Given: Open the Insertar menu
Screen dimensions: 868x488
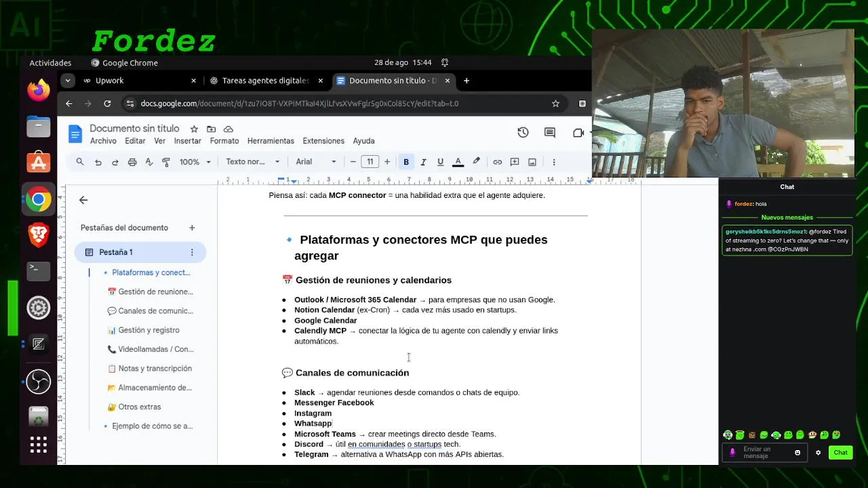Looking at the screenshot, I should pyautogui.click(x=188, y=141).
